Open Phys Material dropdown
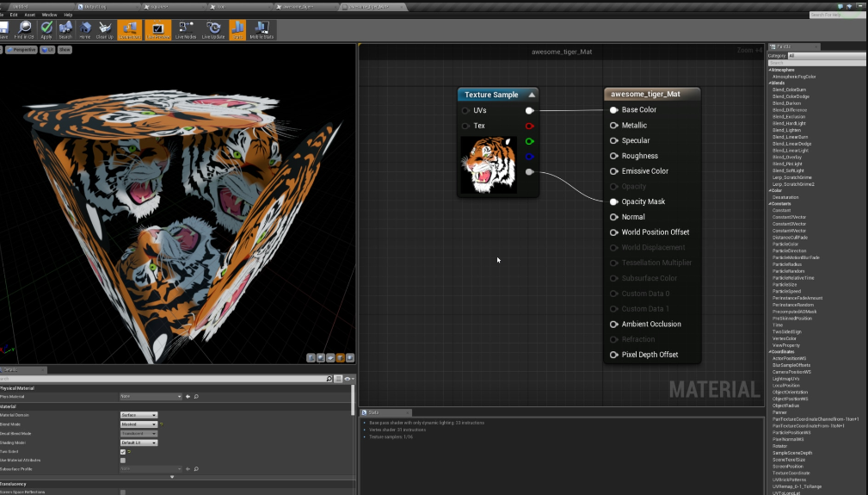This screenshot has height=495, width=868. pos(151,397)
